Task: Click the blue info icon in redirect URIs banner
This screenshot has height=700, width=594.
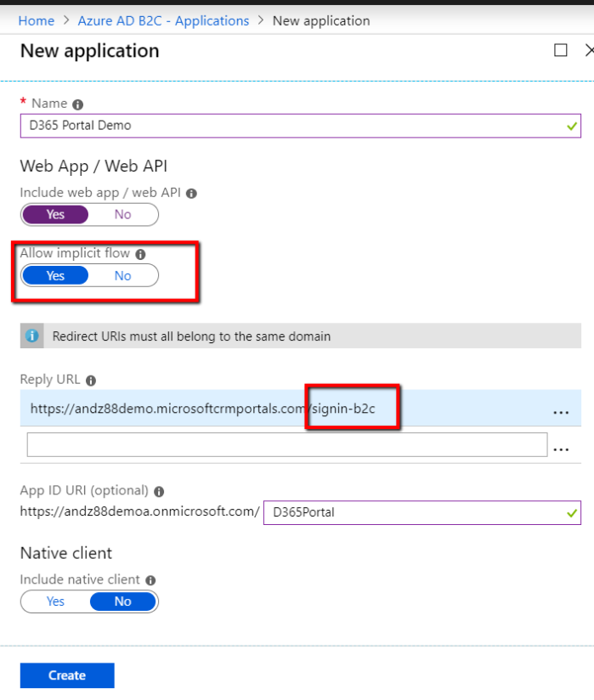Action: click(33, 336)
